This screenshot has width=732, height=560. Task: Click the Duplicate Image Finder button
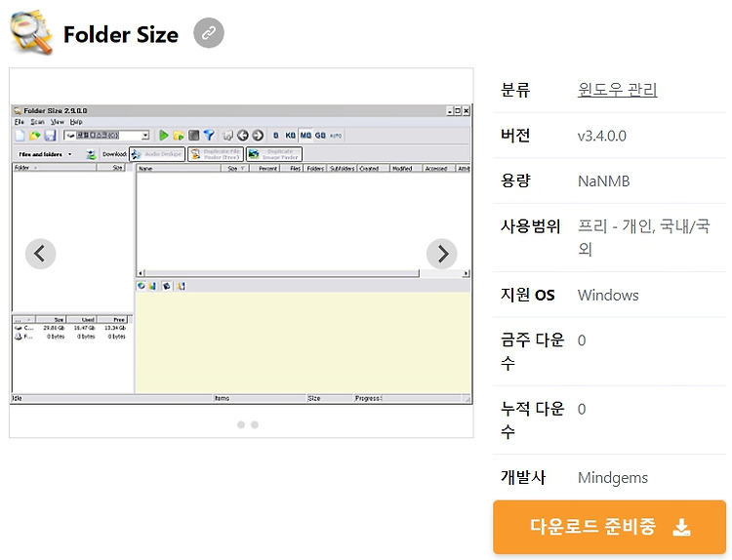coord(274,154)
